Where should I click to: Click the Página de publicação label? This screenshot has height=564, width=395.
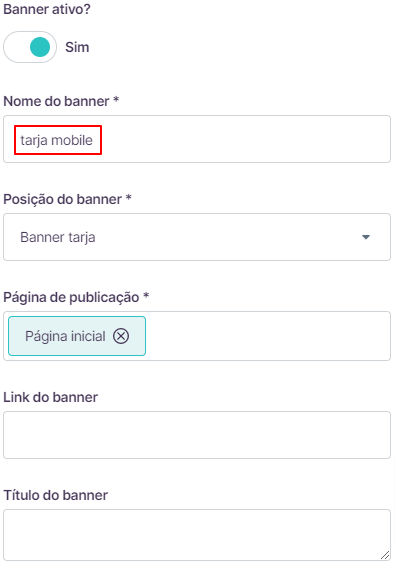(x=76, y=297)
